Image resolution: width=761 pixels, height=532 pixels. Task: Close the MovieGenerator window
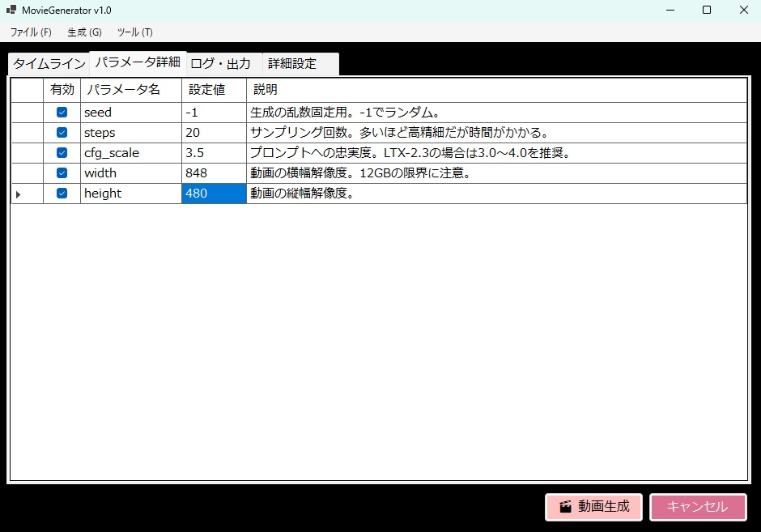[x=743, y=11]
